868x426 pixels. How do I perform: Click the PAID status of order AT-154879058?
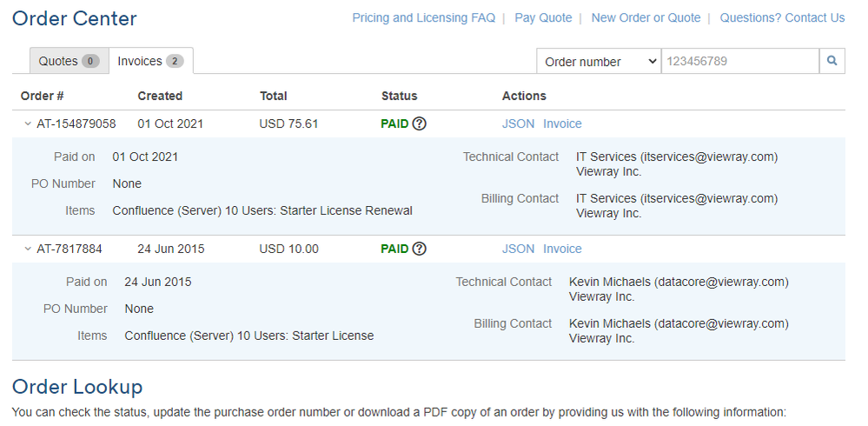394,123
